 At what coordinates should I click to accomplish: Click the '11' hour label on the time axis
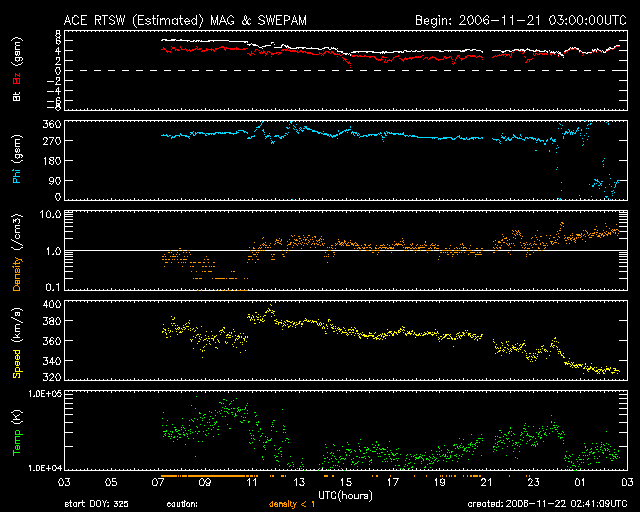point(252,483)
